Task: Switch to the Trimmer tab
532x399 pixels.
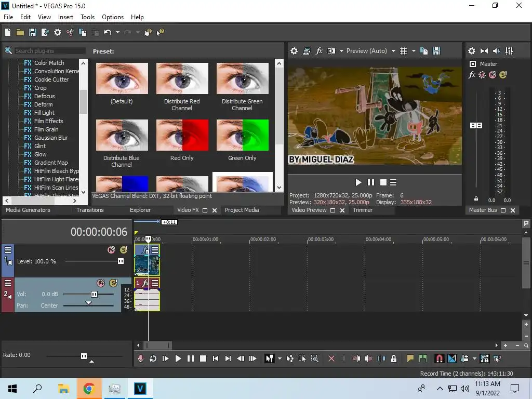Action: coord(362,210)
